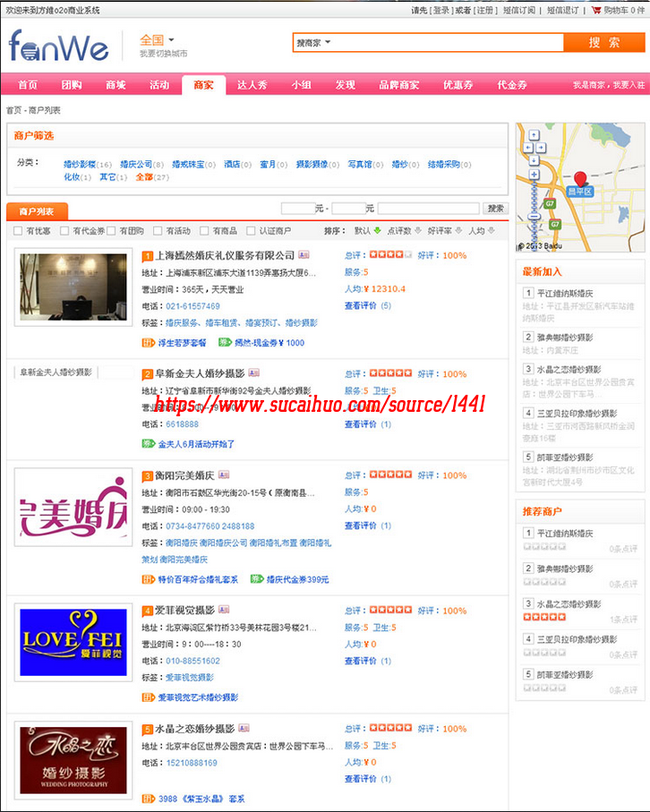The width and height of the screenshot is (650, 812).
Task: Switch to the 团购 navigation tab
Action: [x=72, y=85]
